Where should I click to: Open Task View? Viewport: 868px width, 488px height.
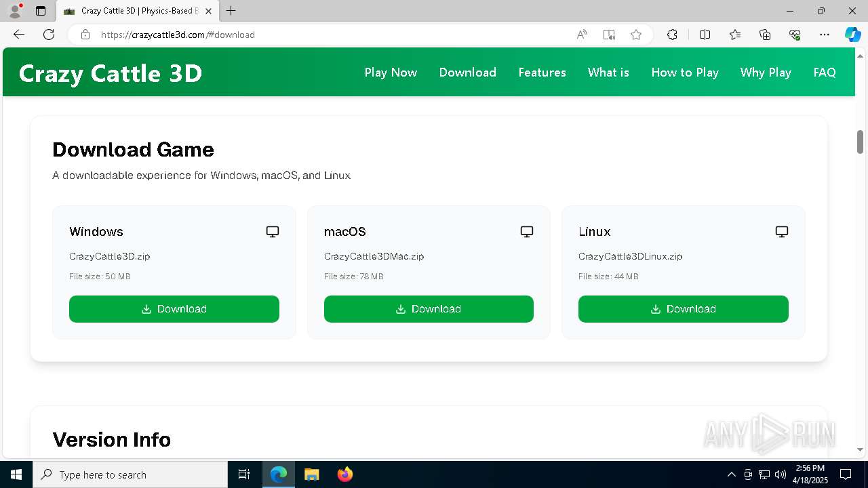point(244,474)
